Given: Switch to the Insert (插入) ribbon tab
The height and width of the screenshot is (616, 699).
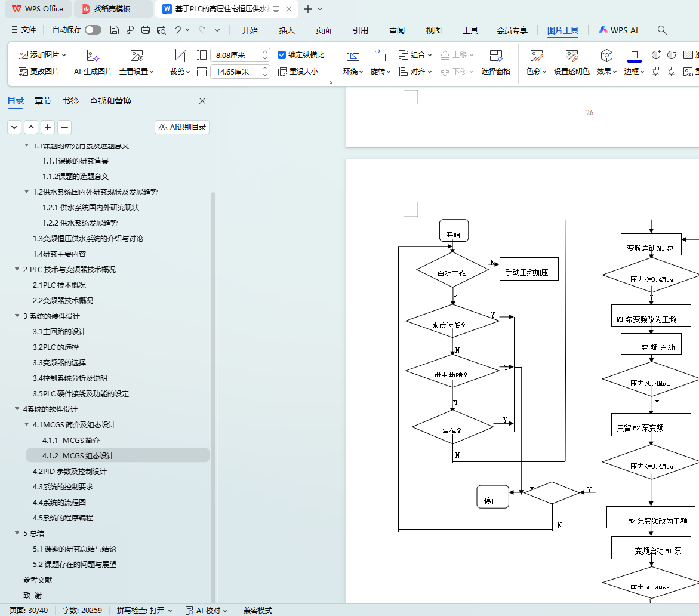Looking at the screenshot, I should point(287,30).
